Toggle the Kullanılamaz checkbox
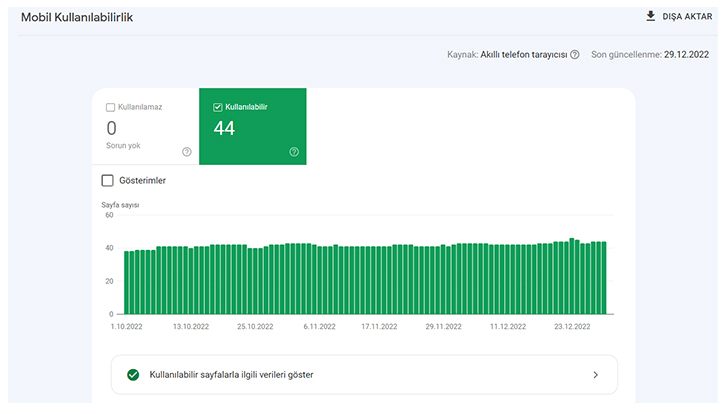This screenshot has width=726, height=414. (x=110, y=106)
